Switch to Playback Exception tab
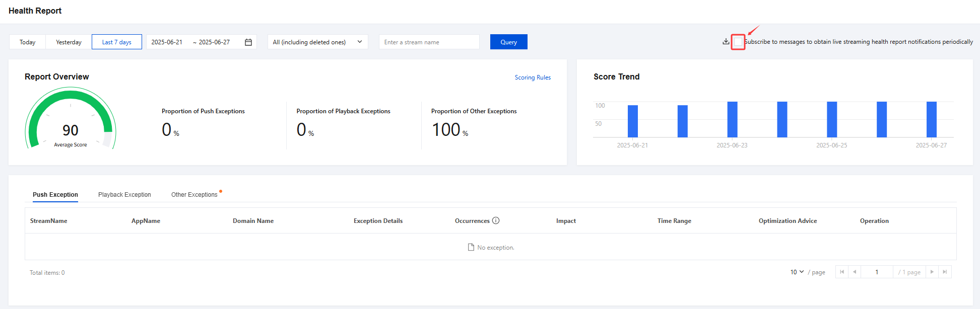Viewport: 980px width, 309px height. point(124,195)
